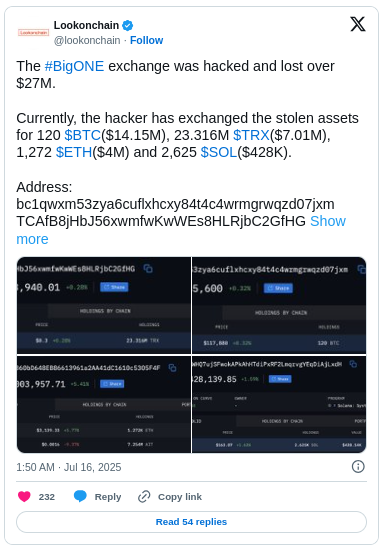Viewport: 384px width, 549px height.
Task: Click the Follow link
Action: pos(146,40)
